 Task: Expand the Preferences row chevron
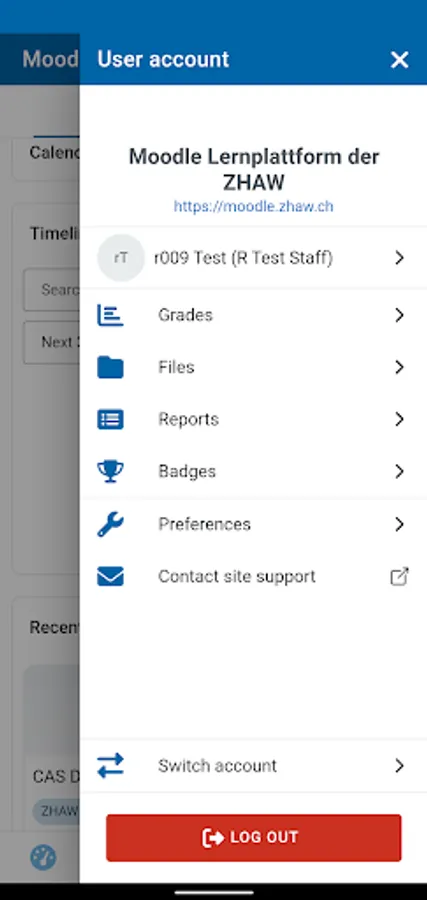click(399, 525)
